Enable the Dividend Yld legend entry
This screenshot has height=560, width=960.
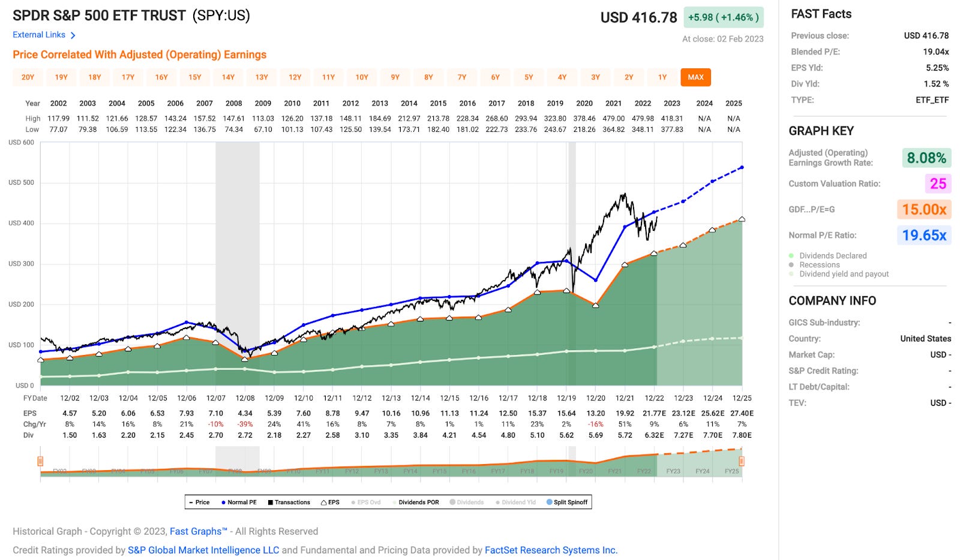(516, 502)
